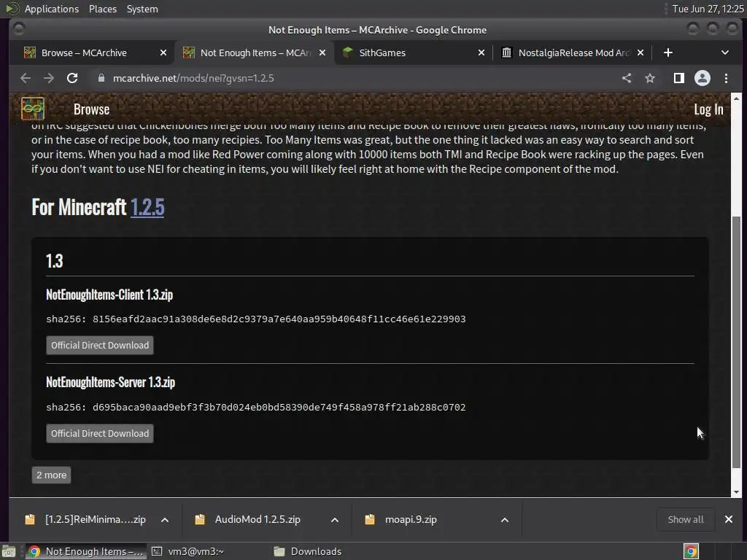Viewport: 747px width, 560px height.
Task: Click the Chrome icon in system tray
Action: (691, 551)
